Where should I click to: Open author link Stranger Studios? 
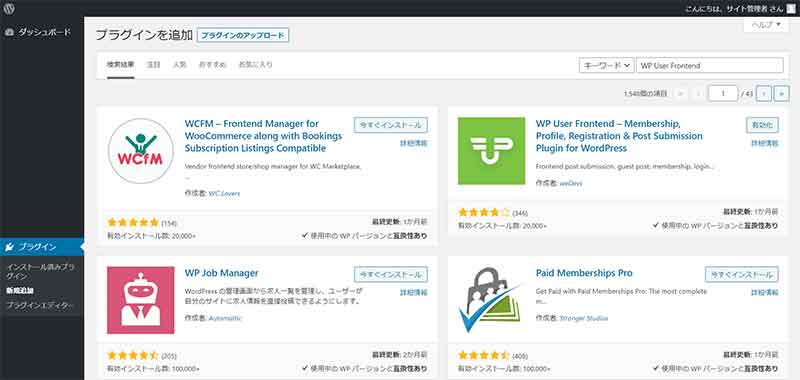[584, 318]
